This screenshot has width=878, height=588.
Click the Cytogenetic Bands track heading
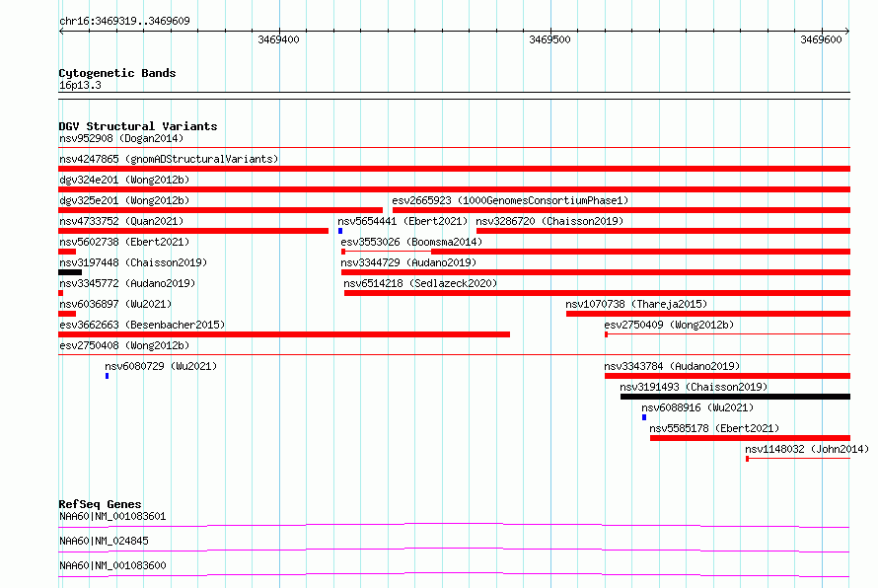(117, 73)
